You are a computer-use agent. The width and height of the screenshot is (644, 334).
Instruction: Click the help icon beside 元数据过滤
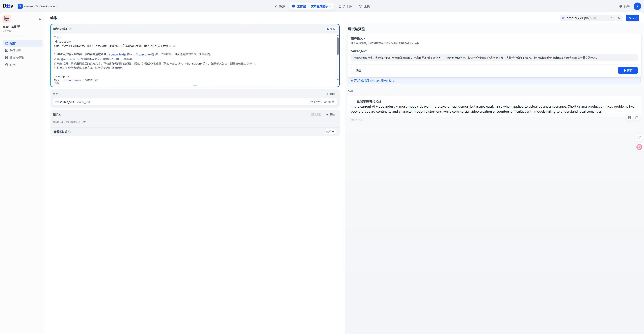pos(70,132)
